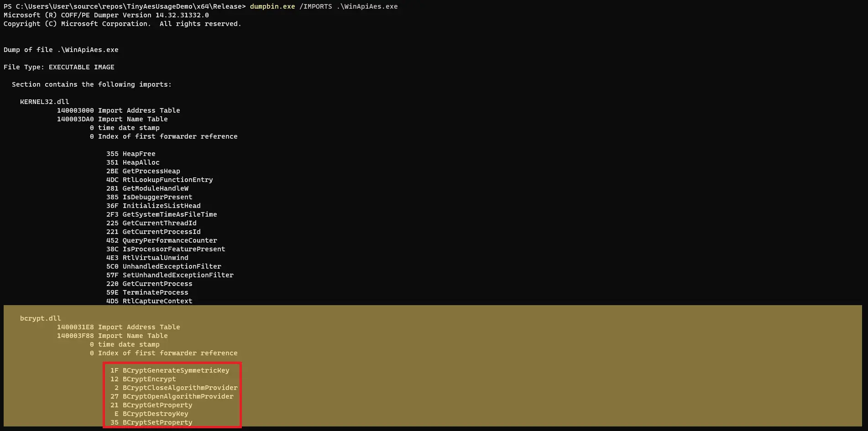Click the BCryptDestroyKey import entry

tap(152, 414)
